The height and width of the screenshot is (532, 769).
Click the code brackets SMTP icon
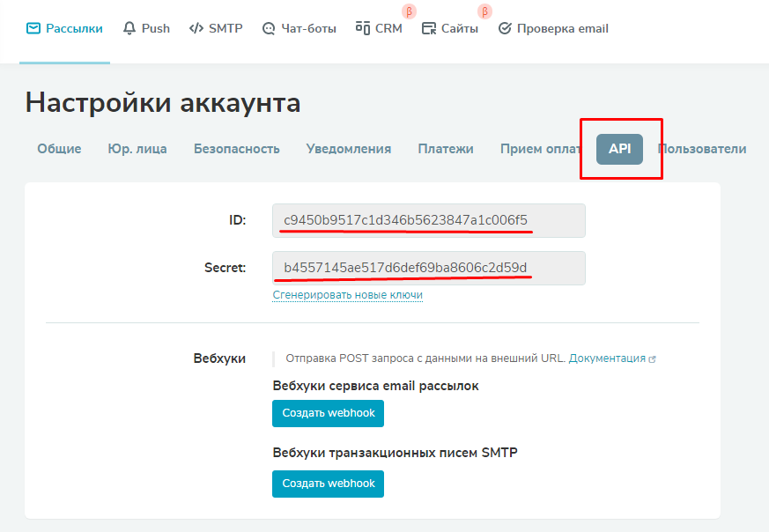[196, 28]
